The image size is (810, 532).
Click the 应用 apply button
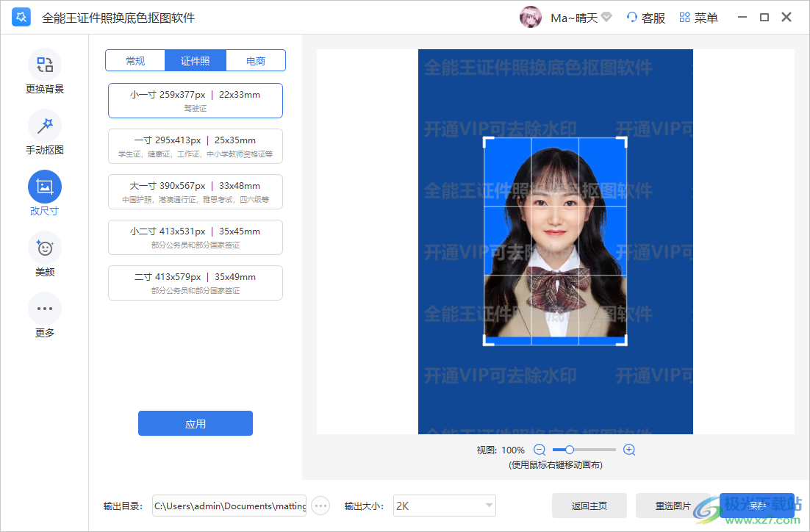[196, 423]
